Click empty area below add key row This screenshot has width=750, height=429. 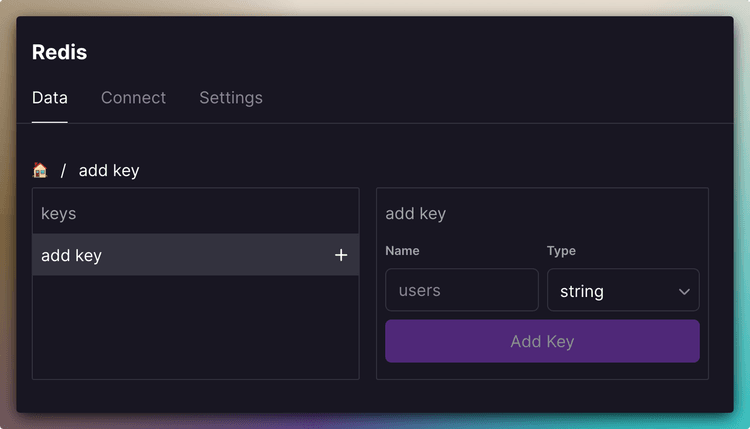coord(195,328)
